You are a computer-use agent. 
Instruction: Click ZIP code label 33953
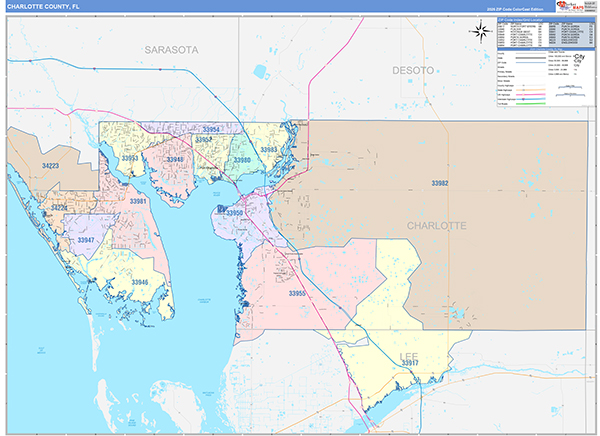click(130, 158)
